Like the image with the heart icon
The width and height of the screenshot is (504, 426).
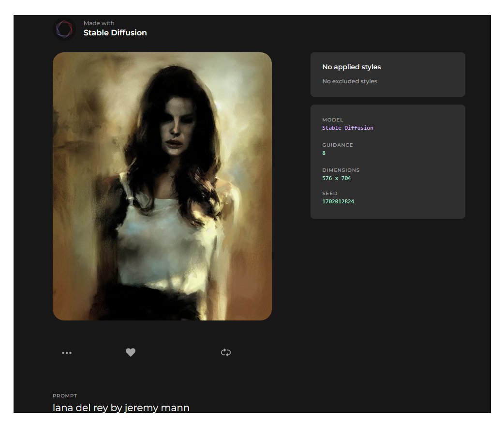(131, 352)
